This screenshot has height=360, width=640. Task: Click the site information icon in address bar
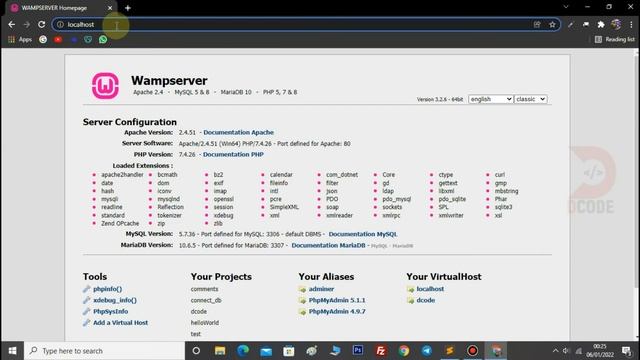[x=60, y=24]
